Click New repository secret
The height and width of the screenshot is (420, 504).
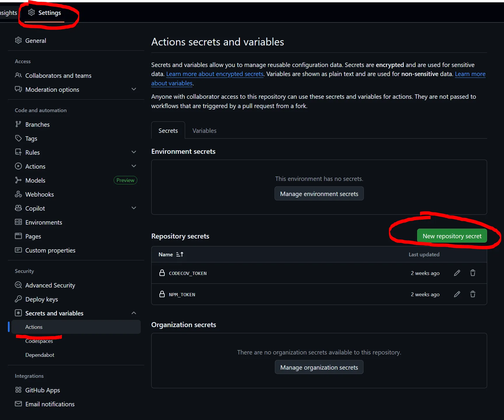coord(452,236)
